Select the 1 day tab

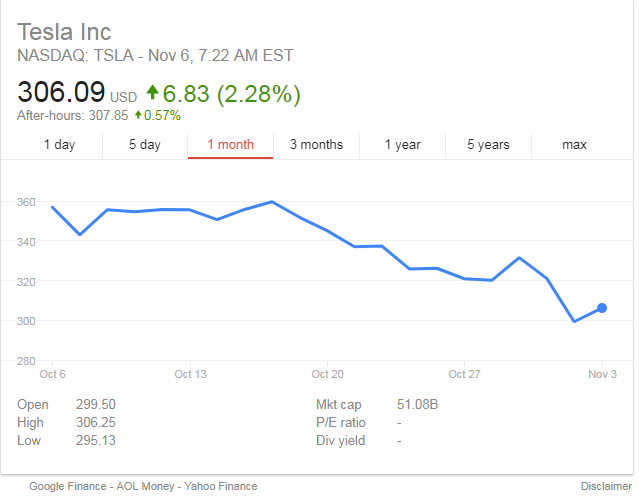click(x=59, y=145)
